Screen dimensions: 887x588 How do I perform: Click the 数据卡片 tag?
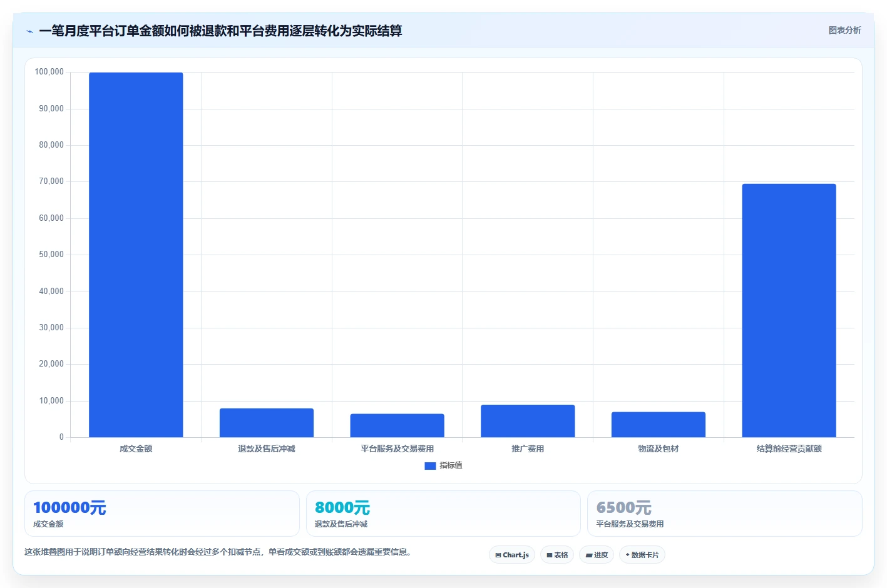coord(642,555)
